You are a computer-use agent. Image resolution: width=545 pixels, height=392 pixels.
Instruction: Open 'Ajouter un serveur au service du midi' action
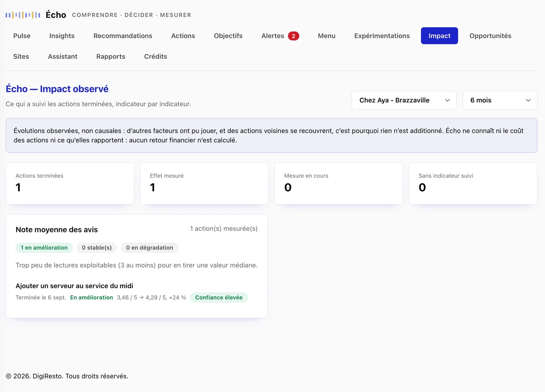coord(74,286)
